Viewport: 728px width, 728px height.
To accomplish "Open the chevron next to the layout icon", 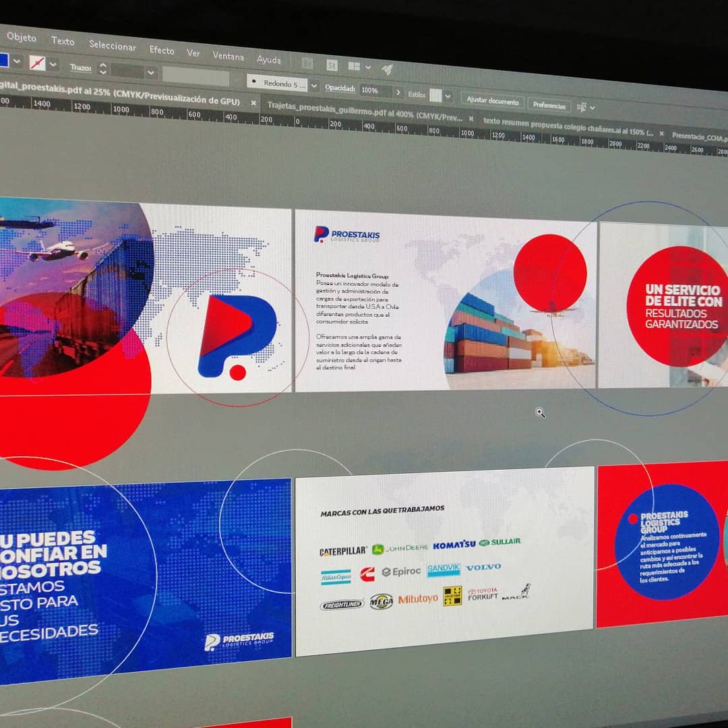I will coord(367,68).
